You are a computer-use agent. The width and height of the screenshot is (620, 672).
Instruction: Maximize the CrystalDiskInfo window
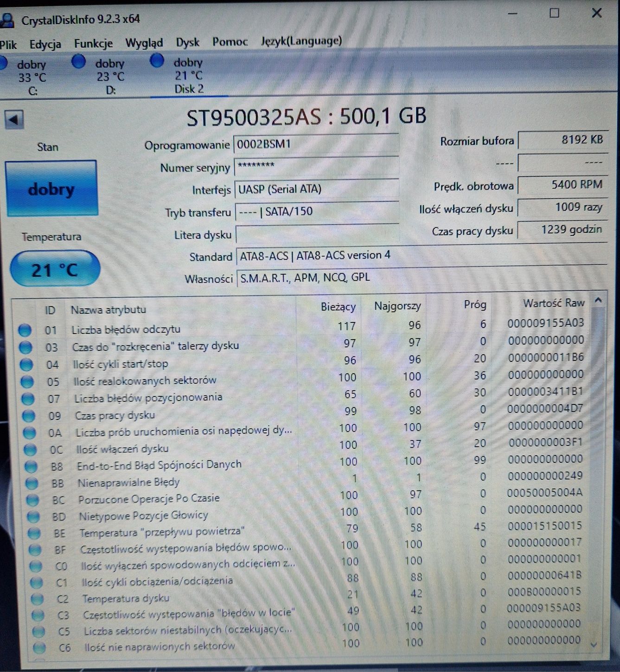pyautogui.click(x=554, y=13)
